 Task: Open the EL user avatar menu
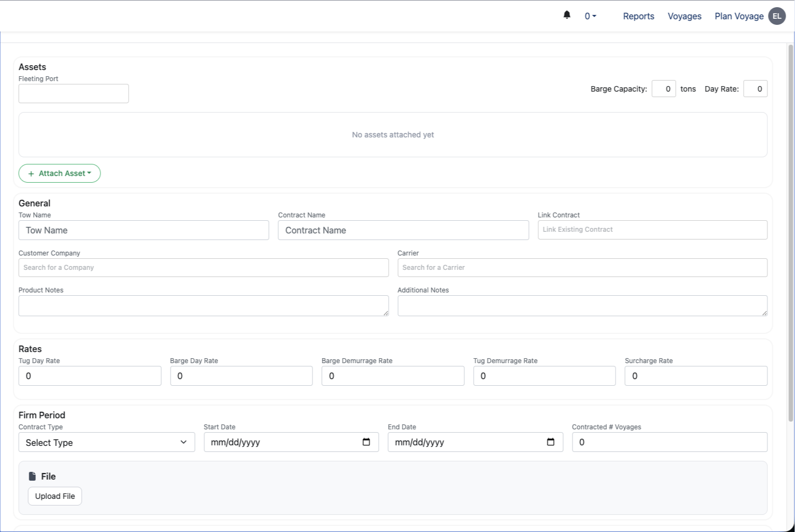tap(777, 16)
